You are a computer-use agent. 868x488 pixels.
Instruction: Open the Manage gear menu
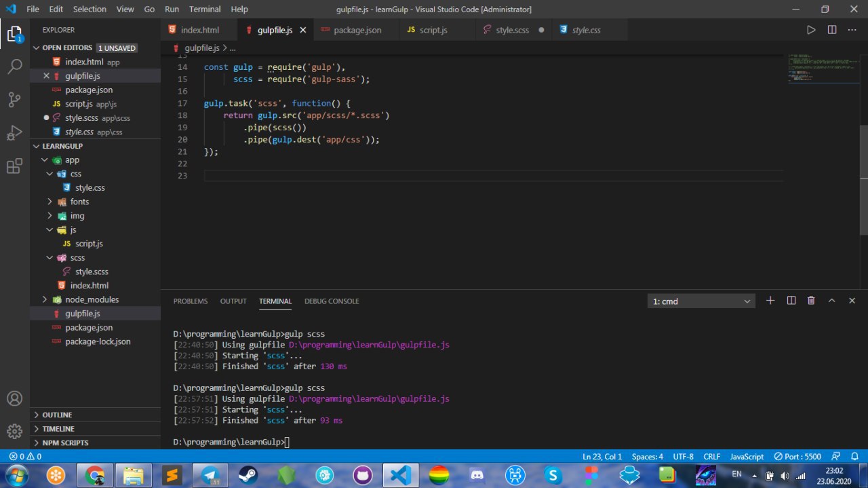pos(14,432)
